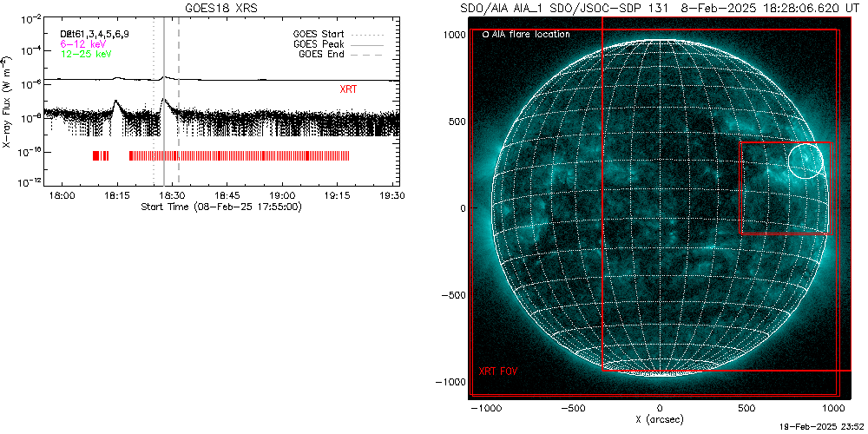Click the X-ray Flux axis label
This screenshot has width=868, height=434.
pos(6,102)
